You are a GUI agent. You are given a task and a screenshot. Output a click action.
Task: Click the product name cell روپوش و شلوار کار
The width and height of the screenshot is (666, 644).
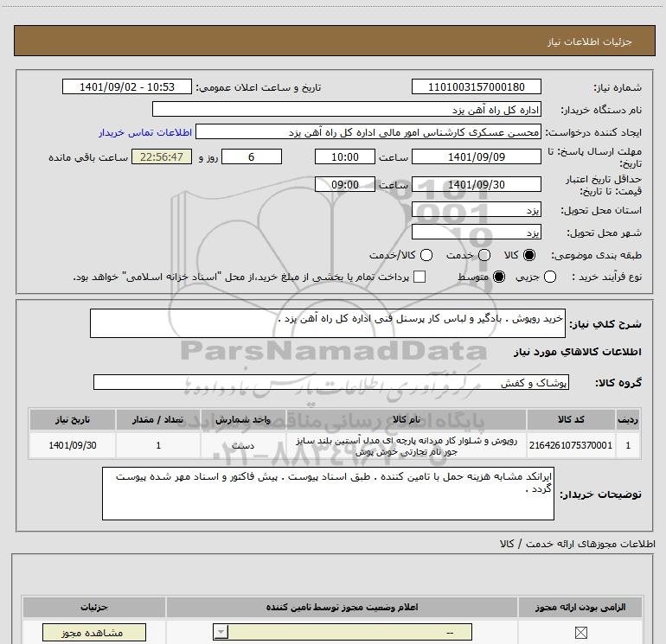pos(406,446)
